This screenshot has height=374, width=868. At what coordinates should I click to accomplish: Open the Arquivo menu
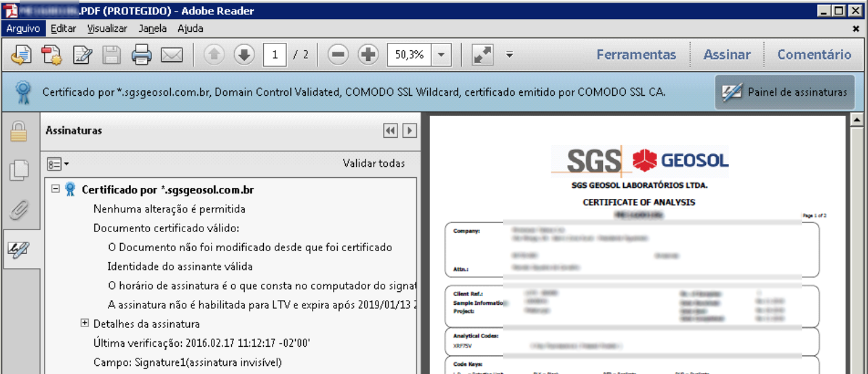pos(23,29)
